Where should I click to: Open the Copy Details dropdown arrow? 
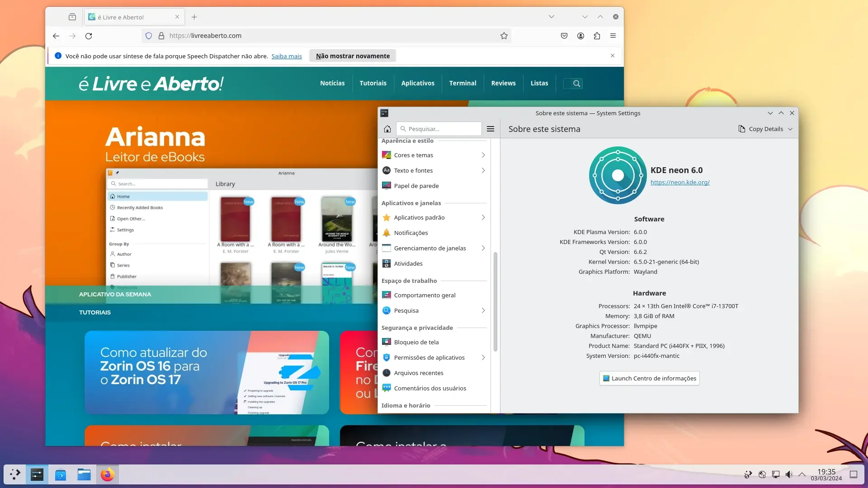click(790, 129)
